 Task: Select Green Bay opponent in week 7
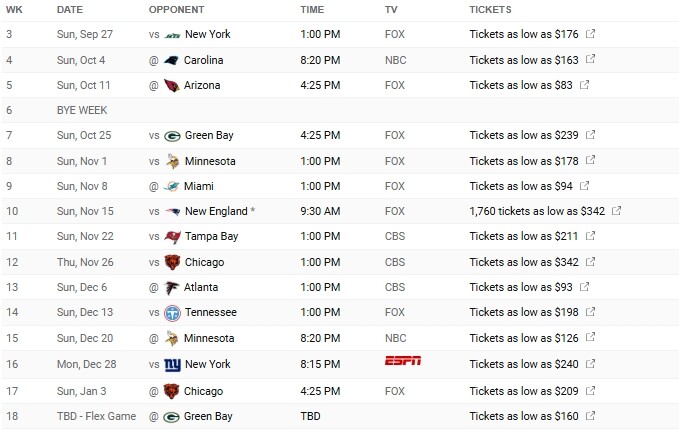click(x=209, y=135)
